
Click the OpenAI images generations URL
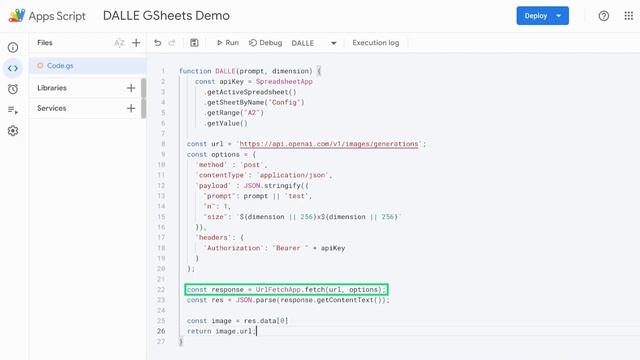(329, 144)
